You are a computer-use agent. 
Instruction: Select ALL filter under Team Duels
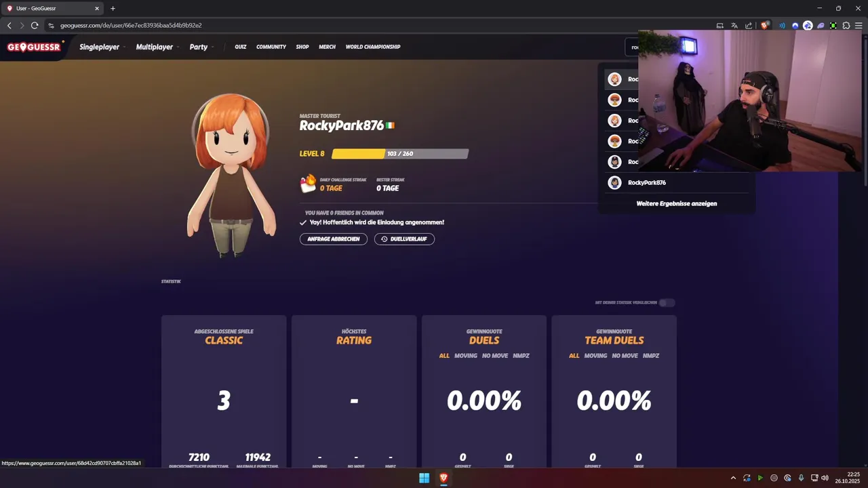coord(574,355)
